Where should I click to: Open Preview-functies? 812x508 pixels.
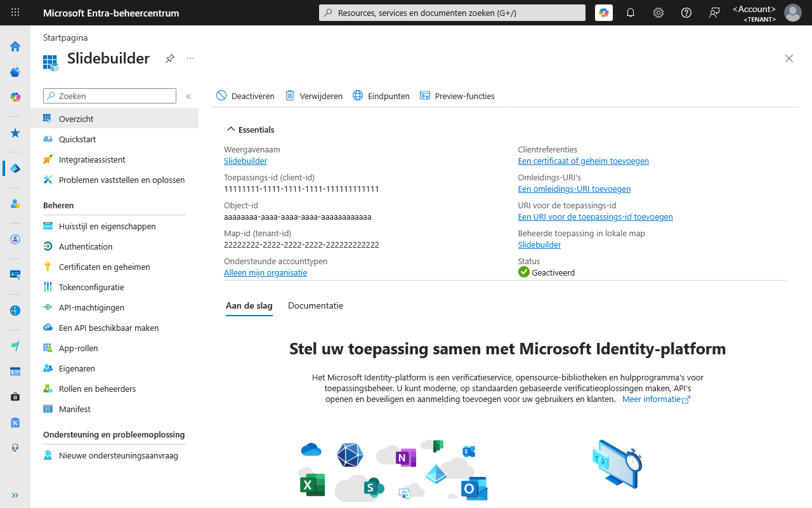(x=457, y=96)
